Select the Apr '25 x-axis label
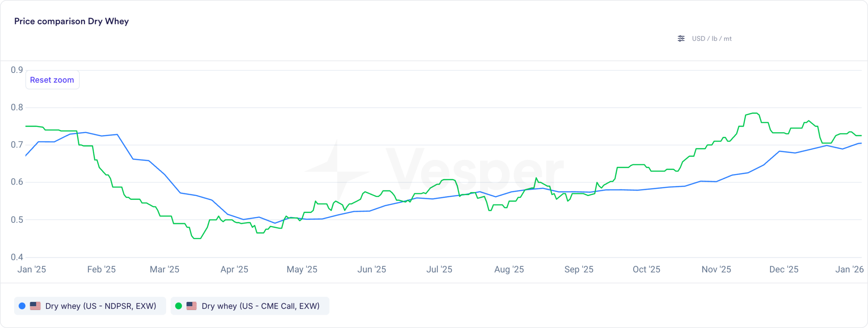 [234, 269]
